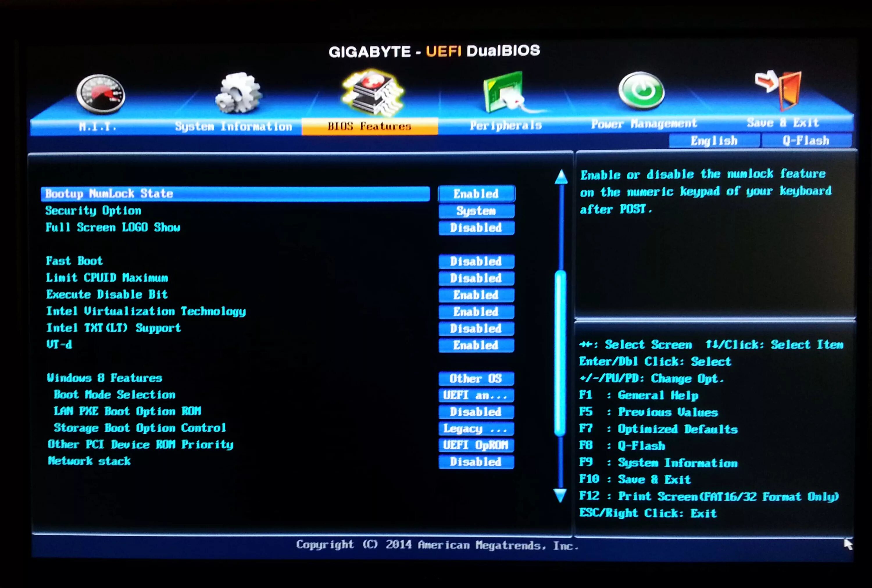
Task: Select the Other PCI Device ROM Priority label
Action: pos(140,445)
